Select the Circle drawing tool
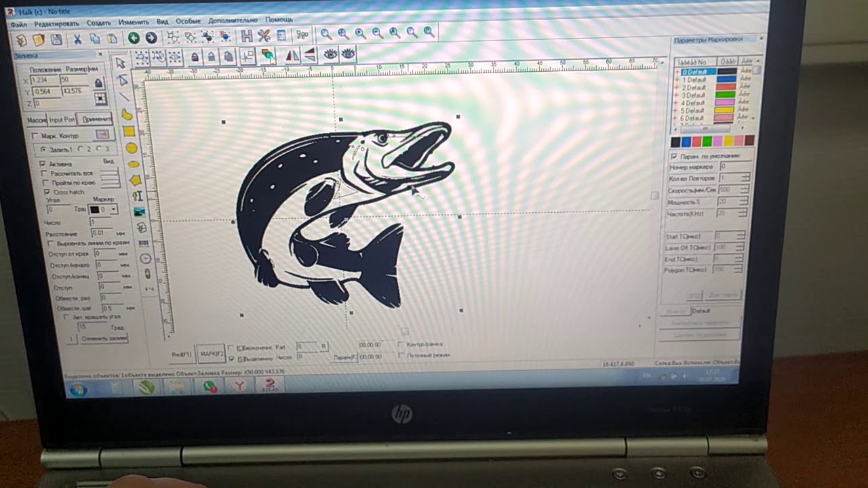868x488 pixels. pyautogui.click(x=131, y=148)
